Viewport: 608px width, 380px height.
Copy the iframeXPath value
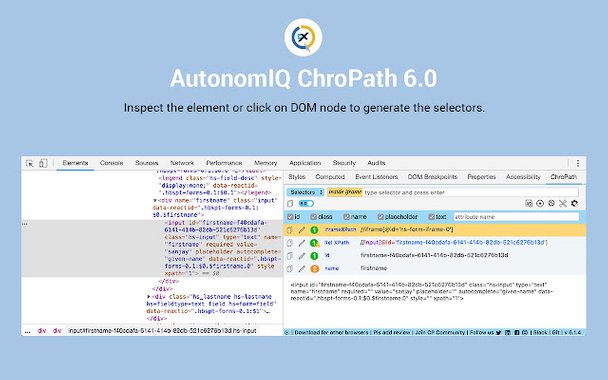(290, 230)
